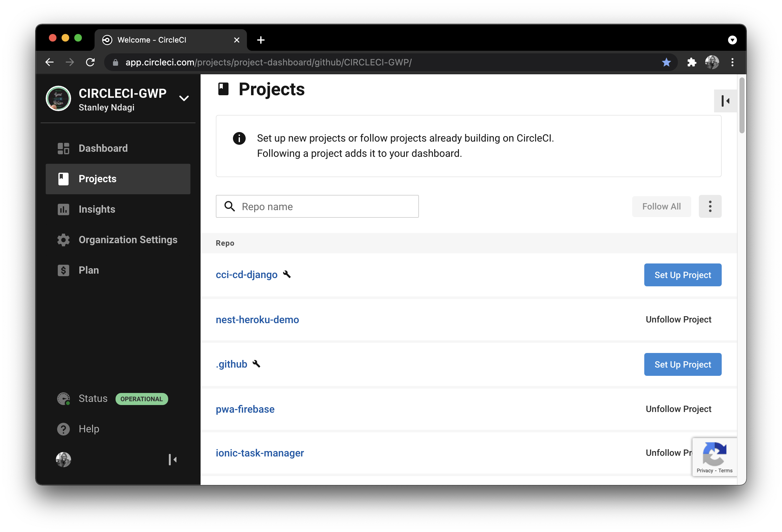Open the pwa-firebase repository link

(245, 409)
